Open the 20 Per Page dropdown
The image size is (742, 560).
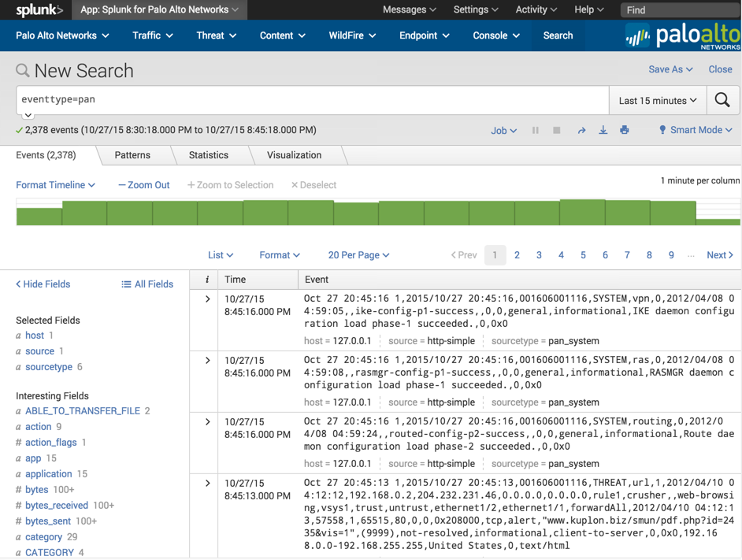(358, 255)
